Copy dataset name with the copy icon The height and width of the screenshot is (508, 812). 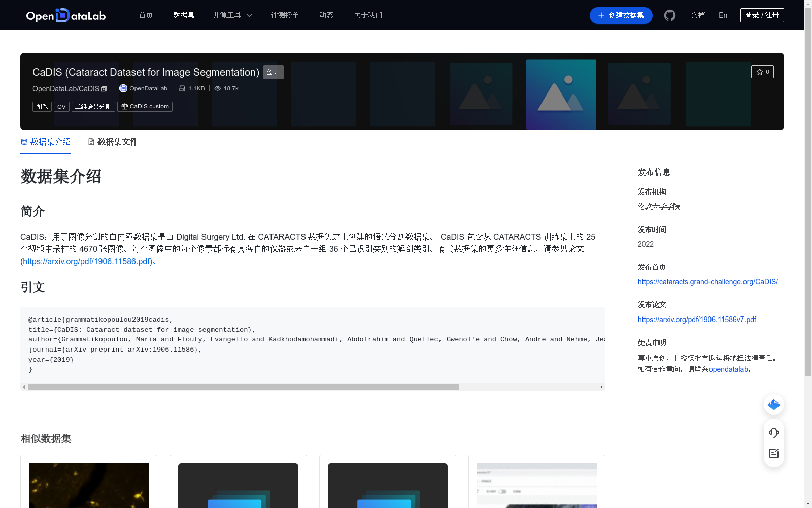(x=104, y=88)
